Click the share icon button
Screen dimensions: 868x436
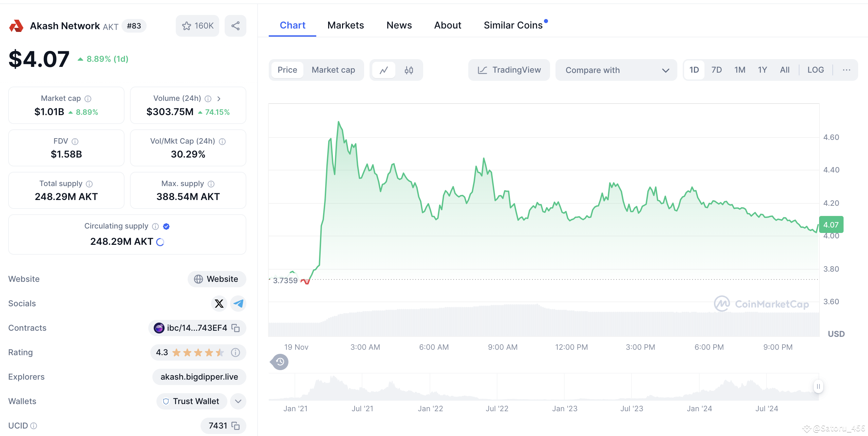[235, 26]
